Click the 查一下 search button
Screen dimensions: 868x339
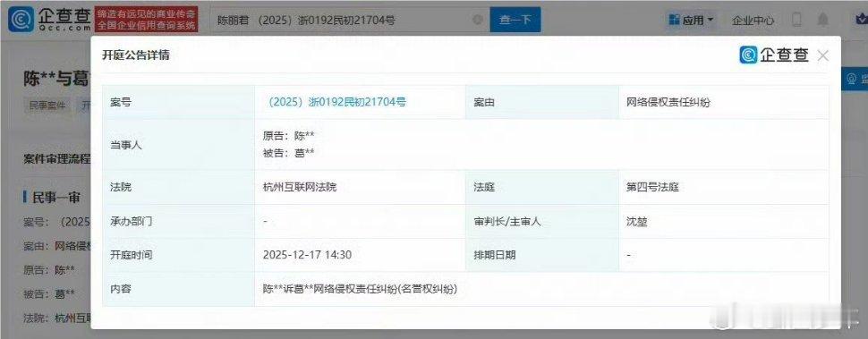(515, 20)
